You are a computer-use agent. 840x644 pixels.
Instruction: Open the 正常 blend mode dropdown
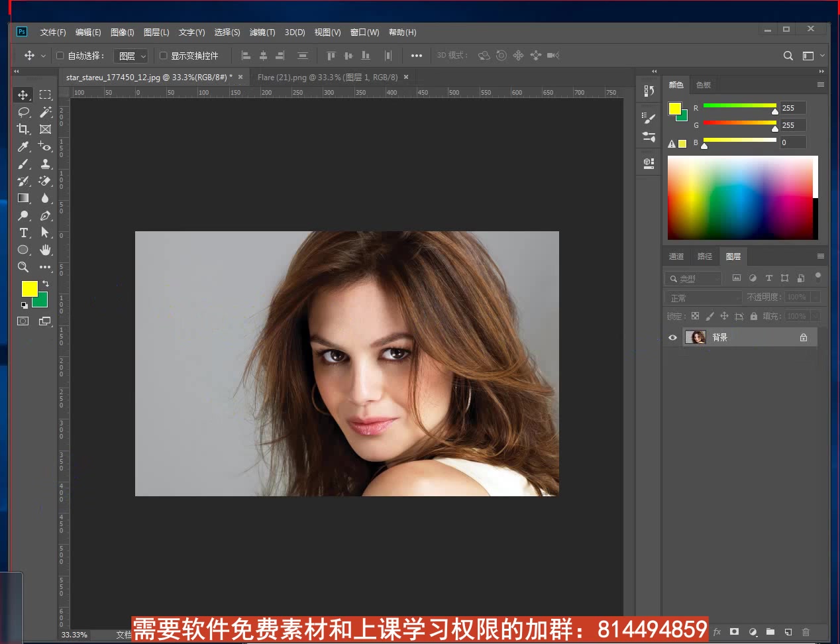[702, 297]
